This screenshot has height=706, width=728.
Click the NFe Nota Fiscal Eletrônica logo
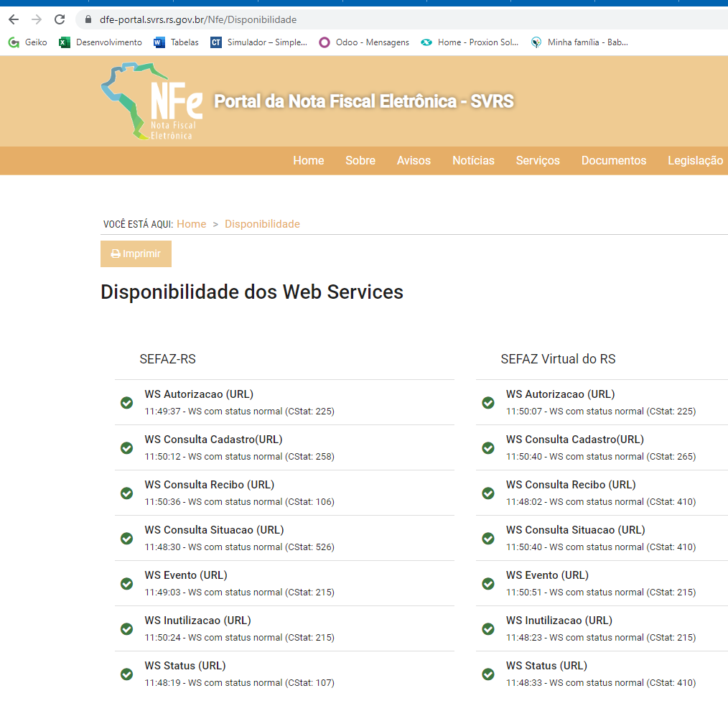[x=151, y=101]
